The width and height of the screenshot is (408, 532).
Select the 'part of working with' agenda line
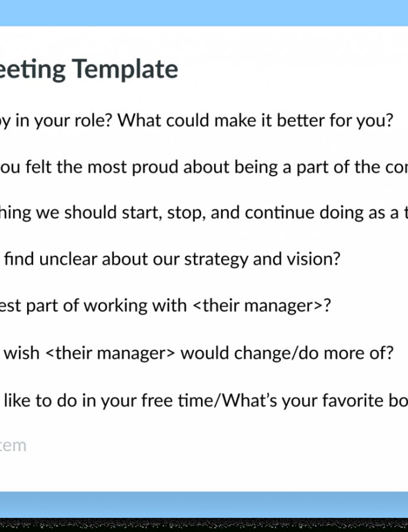166,306
